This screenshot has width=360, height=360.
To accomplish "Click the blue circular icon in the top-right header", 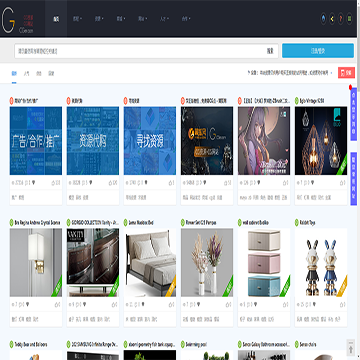I will [323, 19].
